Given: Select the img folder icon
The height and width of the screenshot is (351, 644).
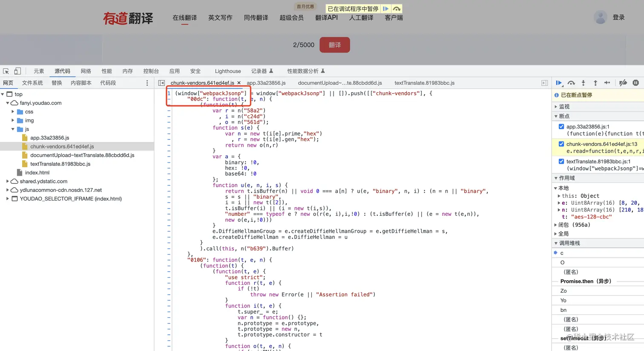Looking at the screenshot, I should click(20, 120).
